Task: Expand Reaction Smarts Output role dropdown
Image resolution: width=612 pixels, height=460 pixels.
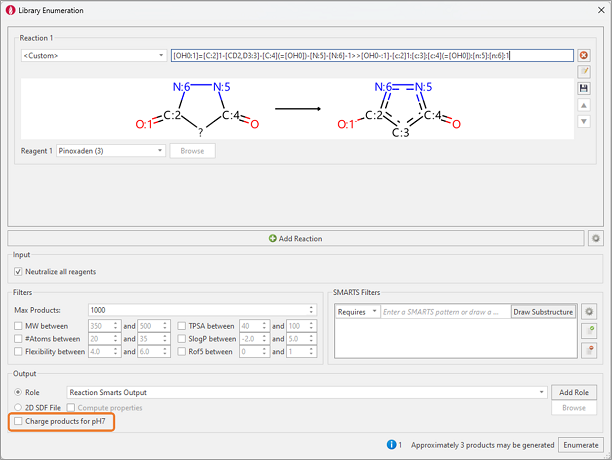Action: 307,393
